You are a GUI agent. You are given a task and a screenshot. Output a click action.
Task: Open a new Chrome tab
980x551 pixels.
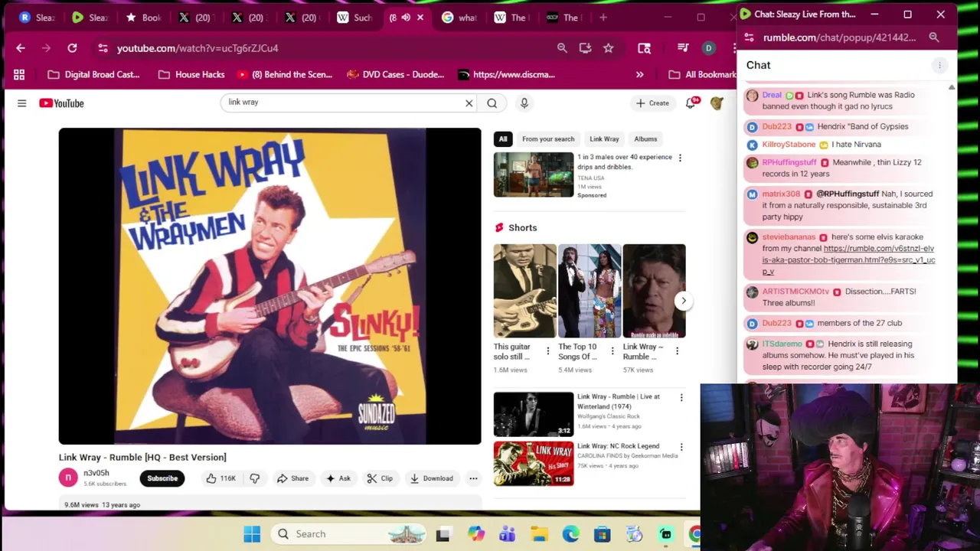pos(603,18)
